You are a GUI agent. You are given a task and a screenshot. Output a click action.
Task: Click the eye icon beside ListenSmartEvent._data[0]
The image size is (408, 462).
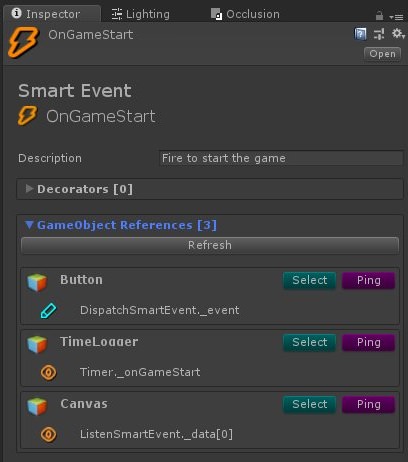[x=49, y=434]
